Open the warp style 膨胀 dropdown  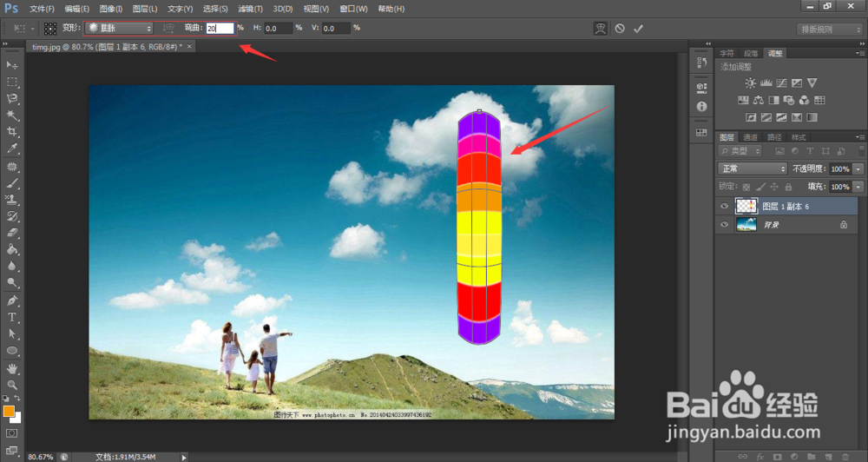coord(120,28)
